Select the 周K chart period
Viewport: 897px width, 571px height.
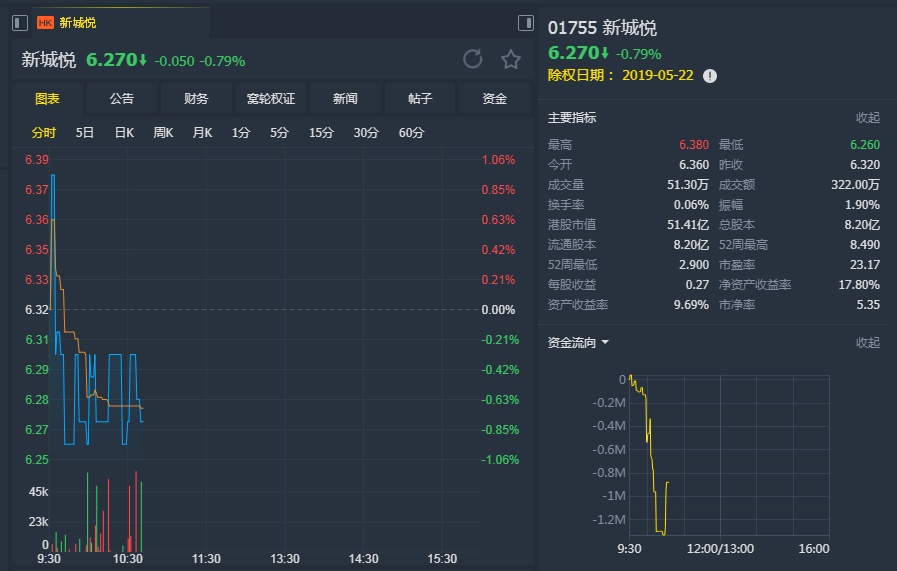coord(163,133)
